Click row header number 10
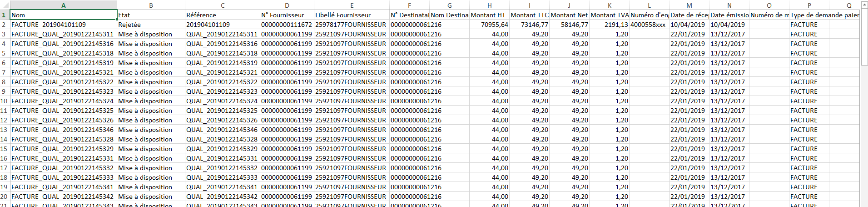Image resolution: width=868 pixels, height=207 pixels. [4, 101]
